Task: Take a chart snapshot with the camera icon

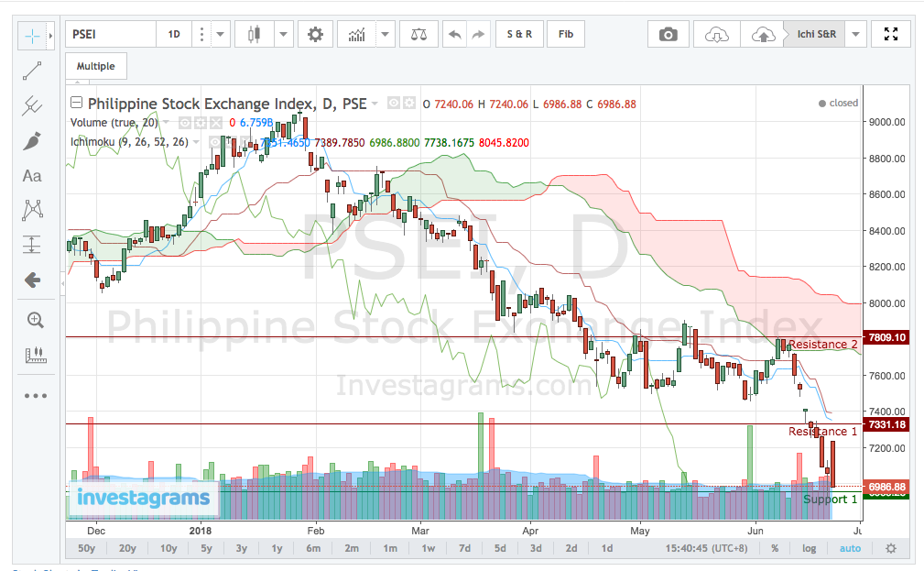Action: pos(668,34)
